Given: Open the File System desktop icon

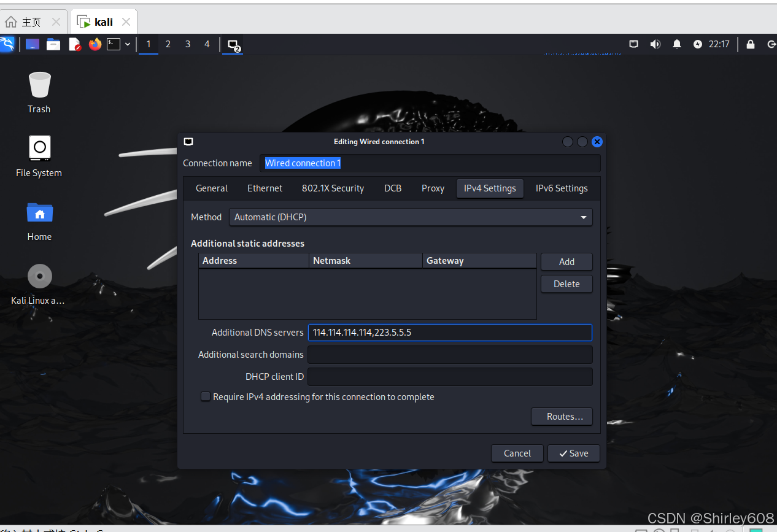Looking at the screenshot, I should point(39,156).
